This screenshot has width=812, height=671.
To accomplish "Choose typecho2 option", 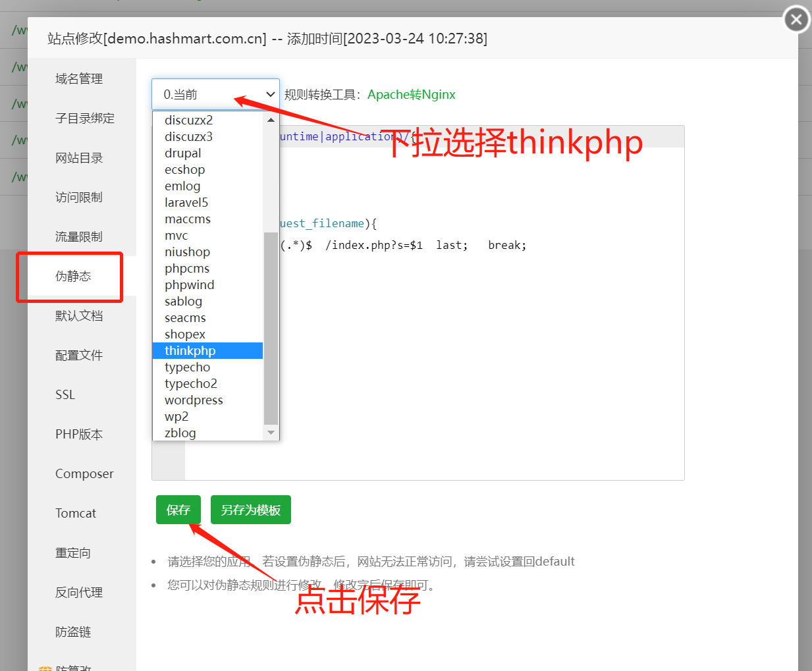I will [207, 383].
